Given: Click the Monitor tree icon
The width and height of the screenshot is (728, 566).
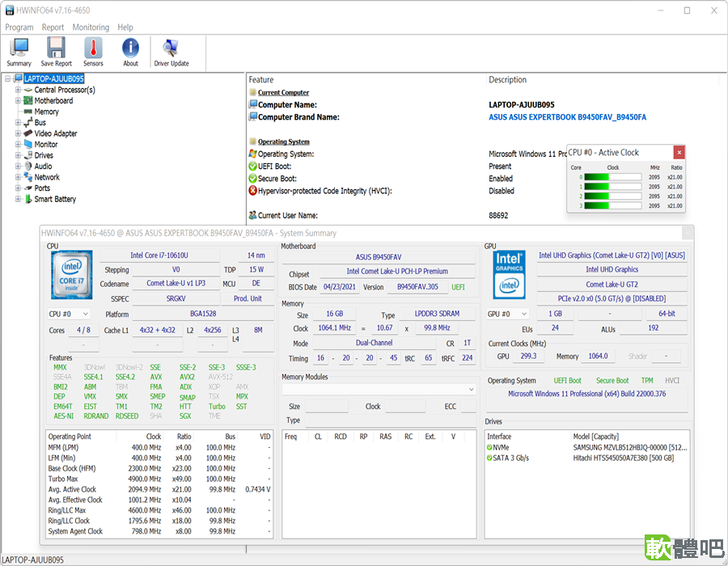Looking at the screenshot, I should [28, 144].
